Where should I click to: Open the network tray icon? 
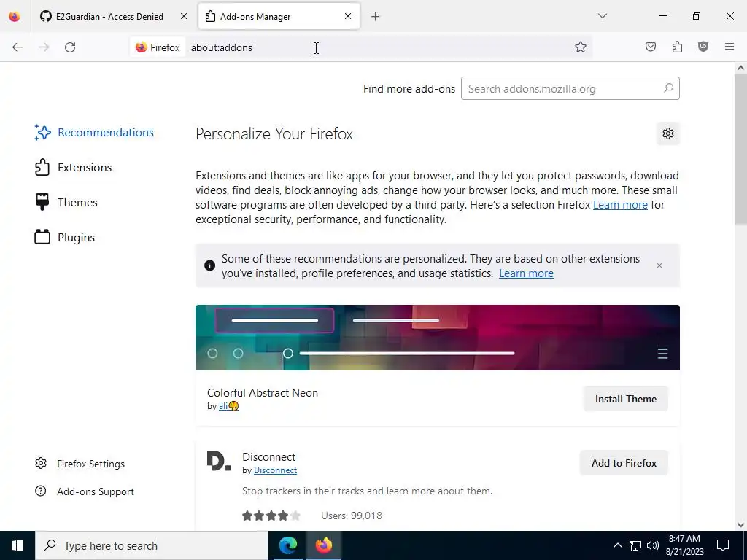[635, 545]
